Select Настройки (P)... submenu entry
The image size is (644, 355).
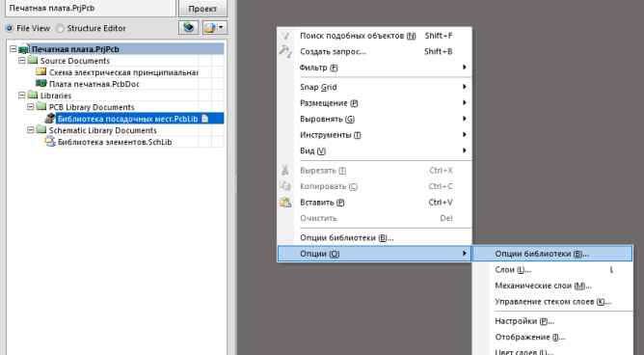(x=552, y=321)
